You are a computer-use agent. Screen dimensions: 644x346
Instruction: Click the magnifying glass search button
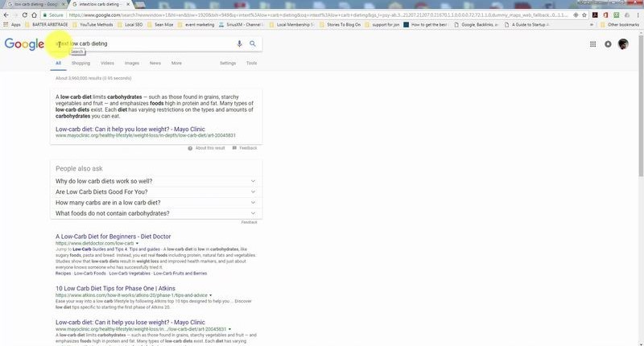[253, 44]
